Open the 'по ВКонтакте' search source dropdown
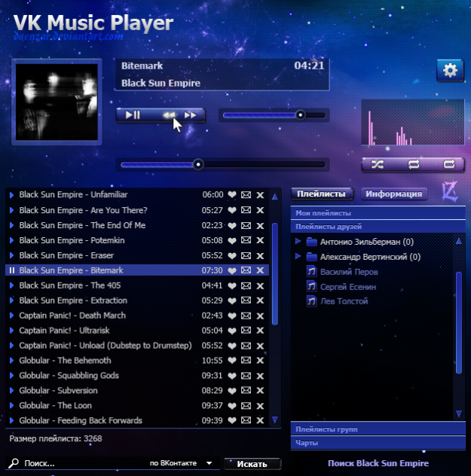The image size is (471, 476). coord(209,464)
